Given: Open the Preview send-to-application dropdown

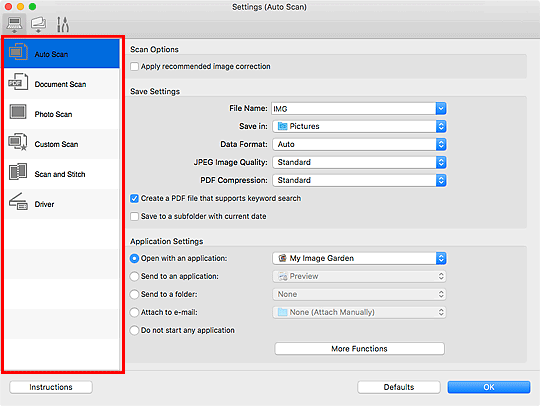Looking at the screenshot, I should 359,276.
